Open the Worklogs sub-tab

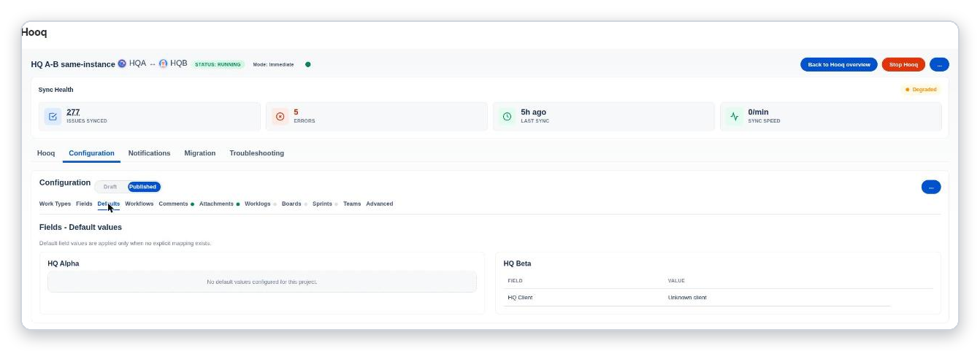click(258, 204)
